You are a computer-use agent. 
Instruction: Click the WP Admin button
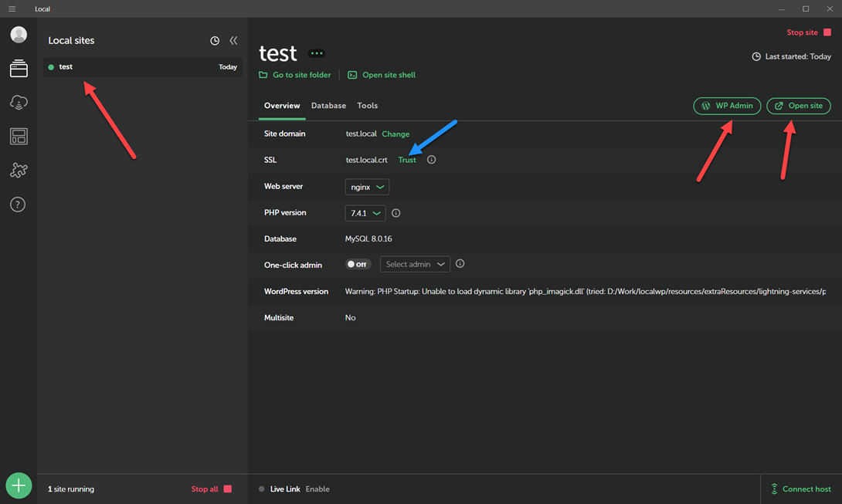[727, 106]
